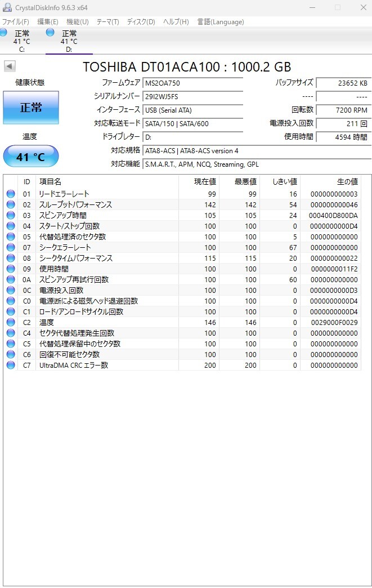
Task: Click the interface field USB (Serial ATA)
Action: pyautogui.click(x=193, y=110)
